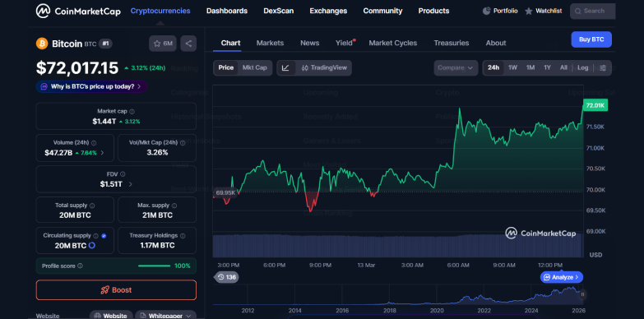Show Vol/Mkt Cap (24h) info icon
Screen dimensions: 644x319
(183, 143)
